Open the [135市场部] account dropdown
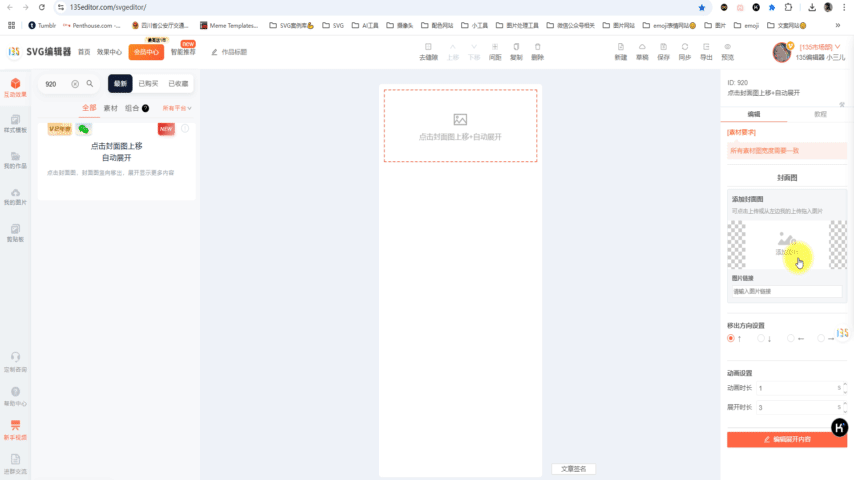The height and width of the screenshot is (480, 854). (820, 47)
